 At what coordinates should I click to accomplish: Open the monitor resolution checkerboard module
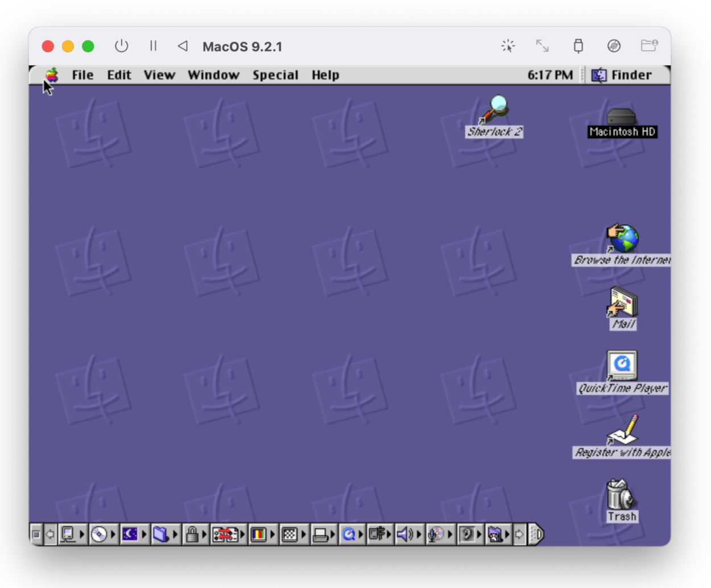tap(294, 534)
